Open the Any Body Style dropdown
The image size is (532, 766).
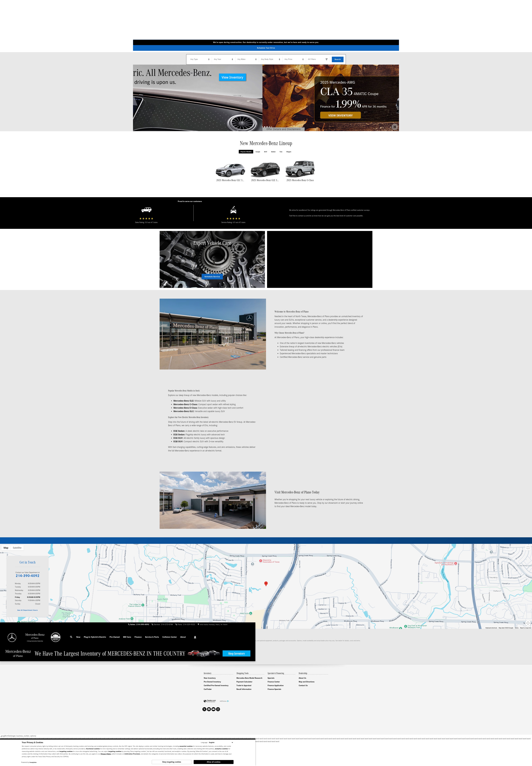[270, 59]
